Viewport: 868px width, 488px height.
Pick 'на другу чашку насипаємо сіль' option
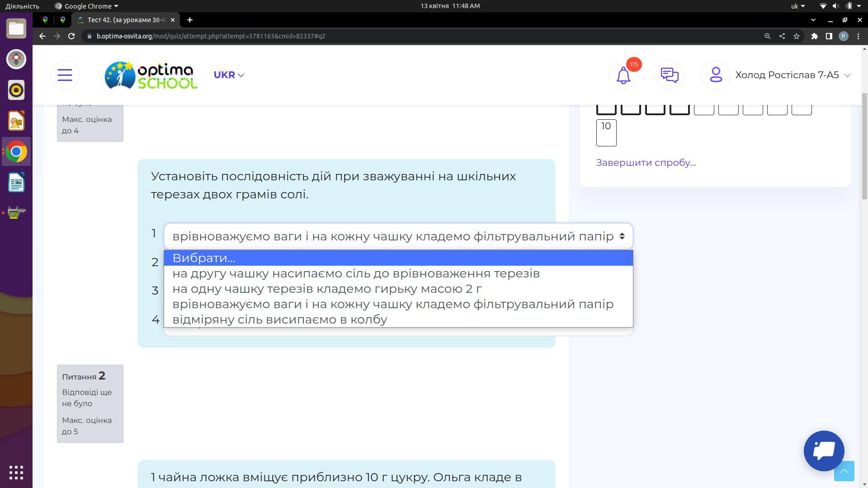[356, 273]
